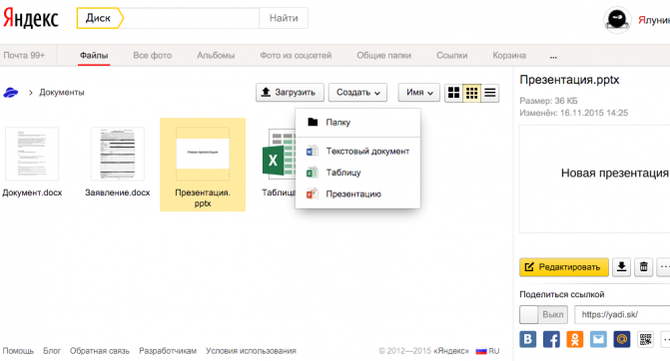Screen dimensions: 670x361
Task: Select Документ.docx thumbnail
Action: tap(32, 154)
